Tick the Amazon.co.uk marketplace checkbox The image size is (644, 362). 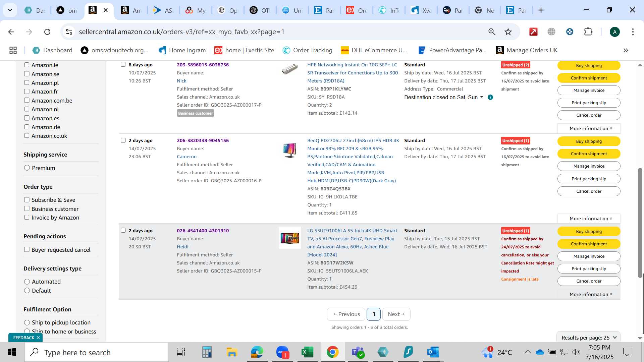27,136
